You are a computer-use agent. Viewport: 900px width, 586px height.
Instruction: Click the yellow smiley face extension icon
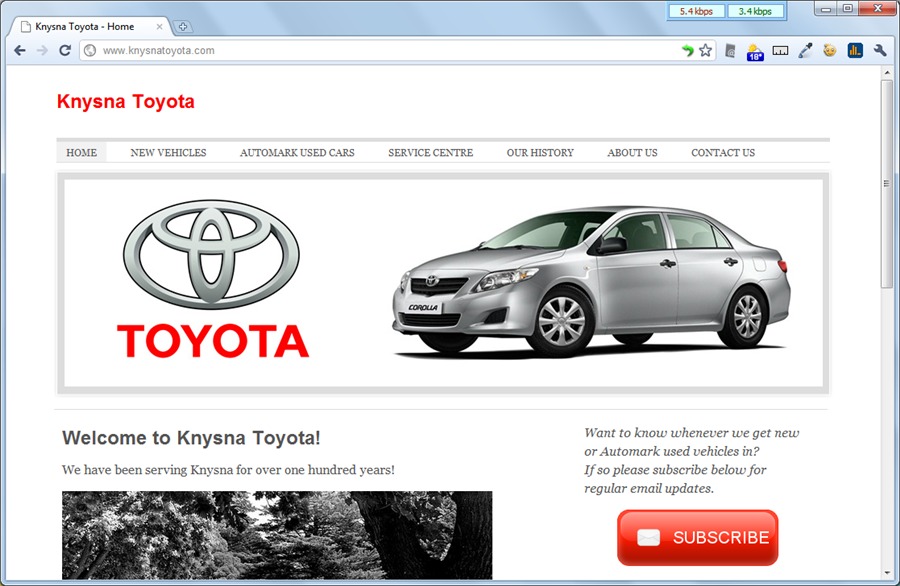[x=829, y=51]
